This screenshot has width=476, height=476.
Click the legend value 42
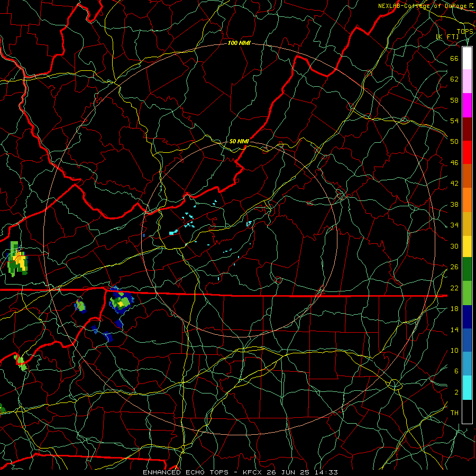point(454,184)
